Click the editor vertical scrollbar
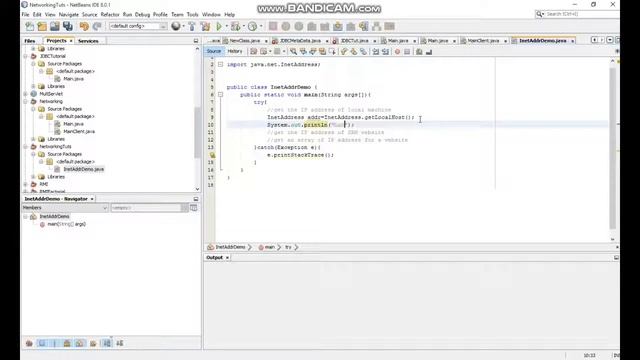The image size is (640, 360). click(x=612, y=147)
